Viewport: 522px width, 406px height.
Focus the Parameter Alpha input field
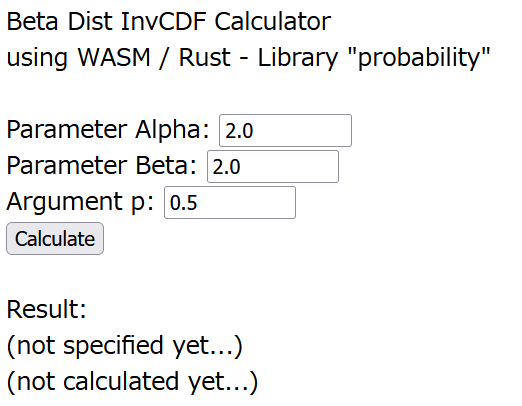tap(285, 130)
